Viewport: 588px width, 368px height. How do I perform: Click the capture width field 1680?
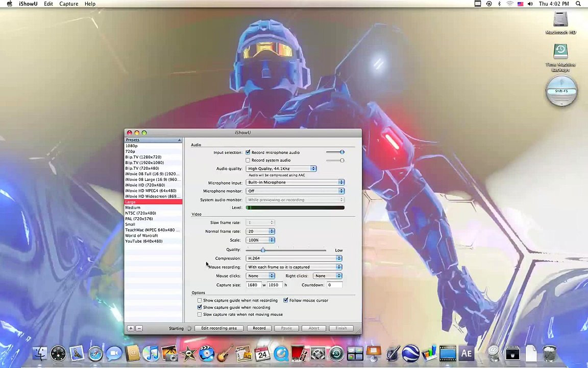pos(254,285)
